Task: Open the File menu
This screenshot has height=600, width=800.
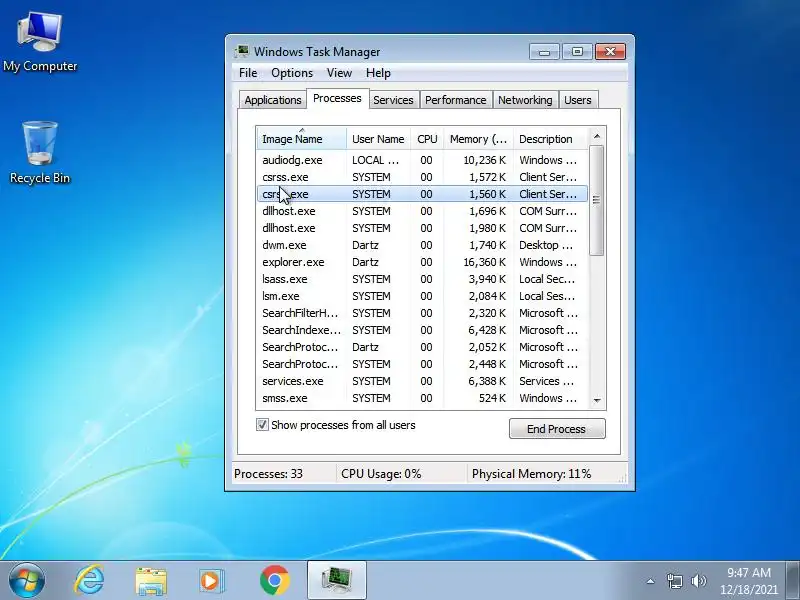Action: [248, 73]
